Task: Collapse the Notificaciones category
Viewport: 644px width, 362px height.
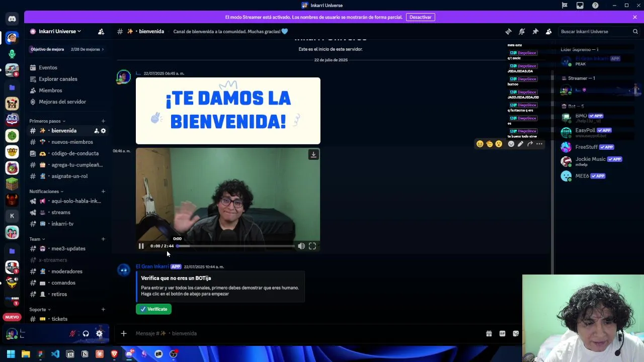Action: pos(46,192)
